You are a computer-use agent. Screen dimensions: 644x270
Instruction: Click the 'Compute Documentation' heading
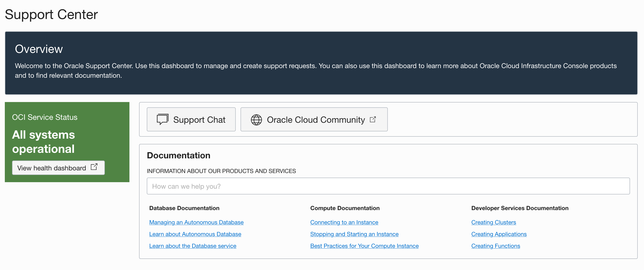click(345, 208)
